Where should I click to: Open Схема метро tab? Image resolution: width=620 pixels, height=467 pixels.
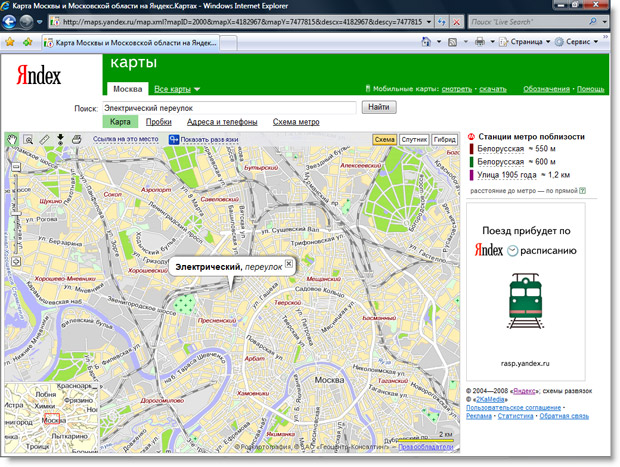[x=296, y=122]
